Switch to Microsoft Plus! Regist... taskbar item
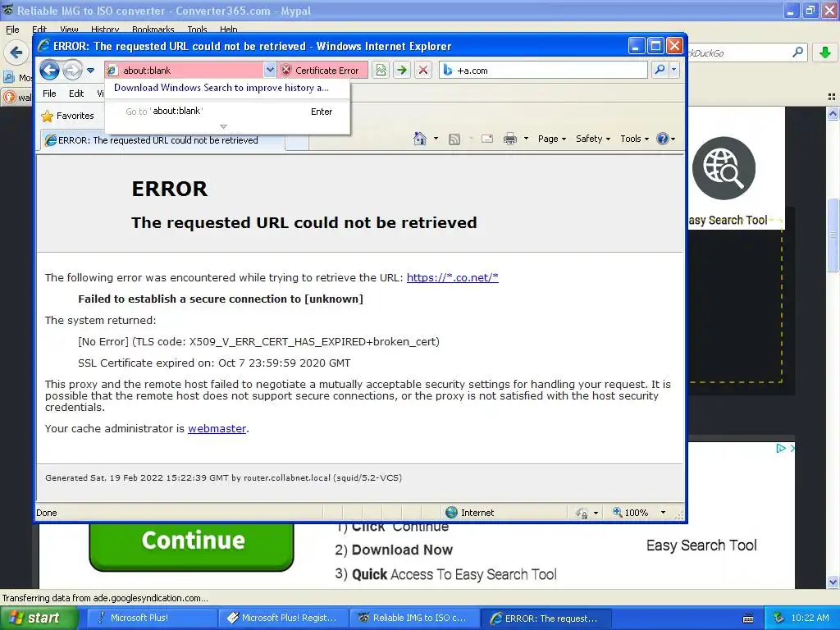840x630 pixels. 282,618
